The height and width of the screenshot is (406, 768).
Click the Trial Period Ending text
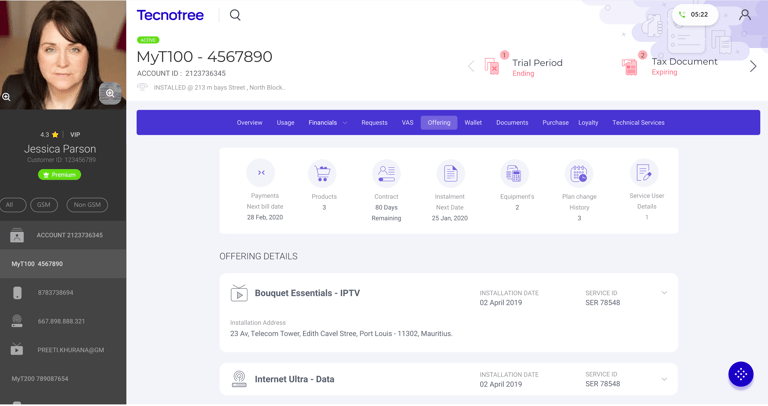click(537, 68)
